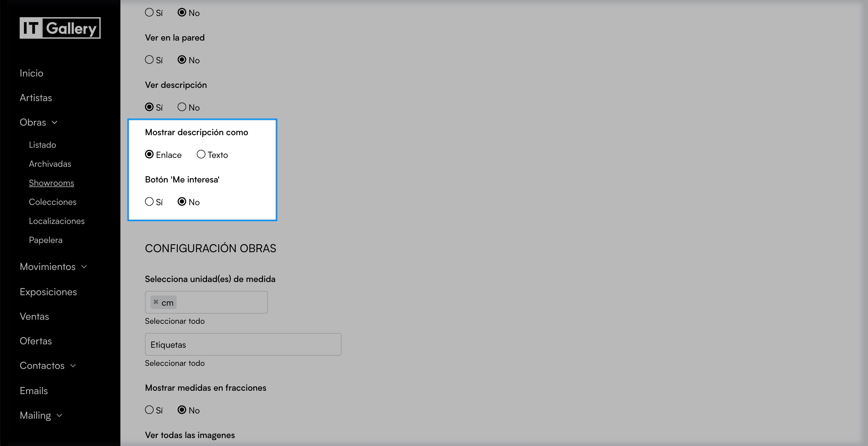Navigate to Ventas in sidebar

(x=34, y=316)
